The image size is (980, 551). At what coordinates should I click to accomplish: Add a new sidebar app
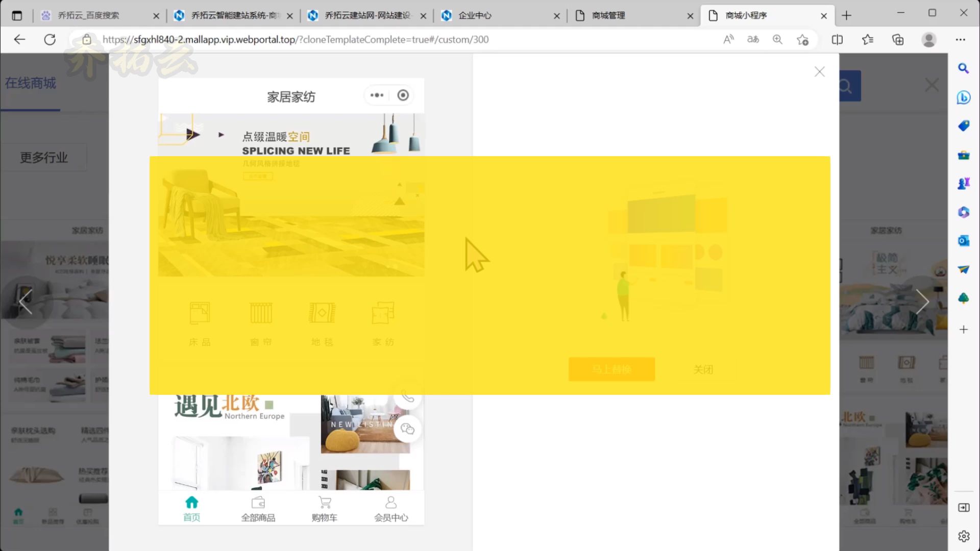pos(964,330)
